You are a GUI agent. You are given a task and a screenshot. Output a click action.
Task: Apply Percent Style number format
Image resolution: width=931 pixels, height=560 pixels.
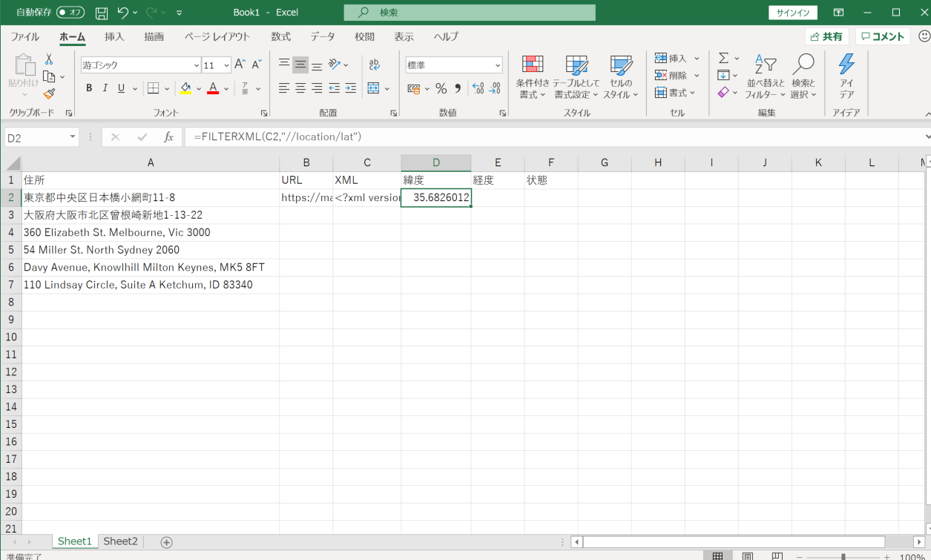(x=441, y=88)
